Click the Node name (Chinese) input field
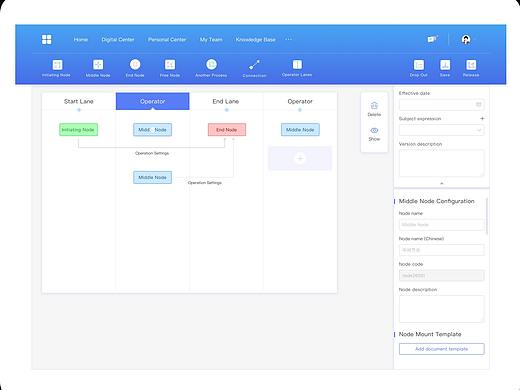The width and height of the screenshot is (520, 390). point(441,250)
